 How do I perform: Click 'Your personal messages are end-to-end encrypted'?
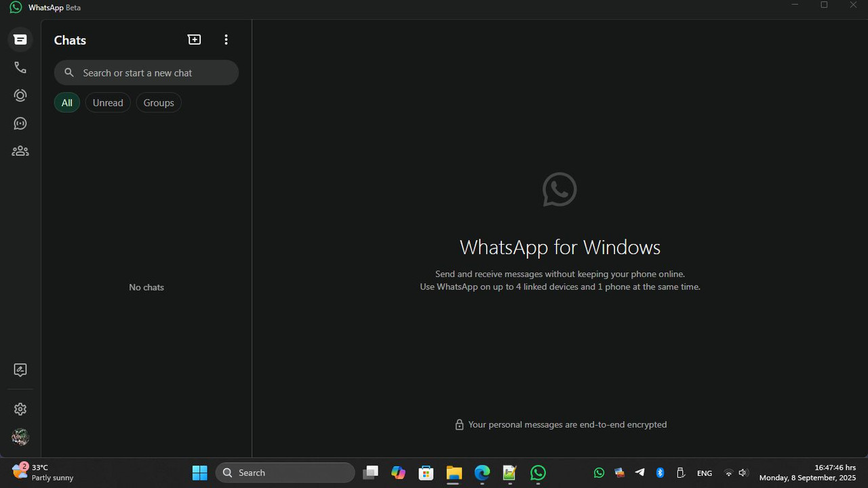point(568,424)
